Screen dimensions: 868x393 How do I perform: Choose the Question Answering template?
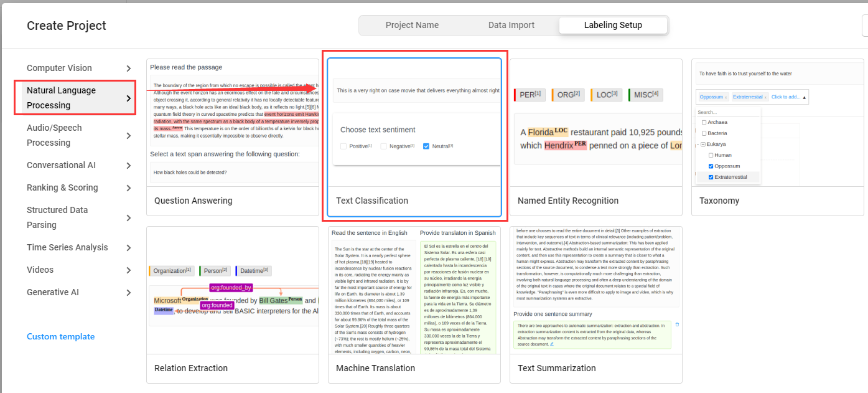click(233, 137)
